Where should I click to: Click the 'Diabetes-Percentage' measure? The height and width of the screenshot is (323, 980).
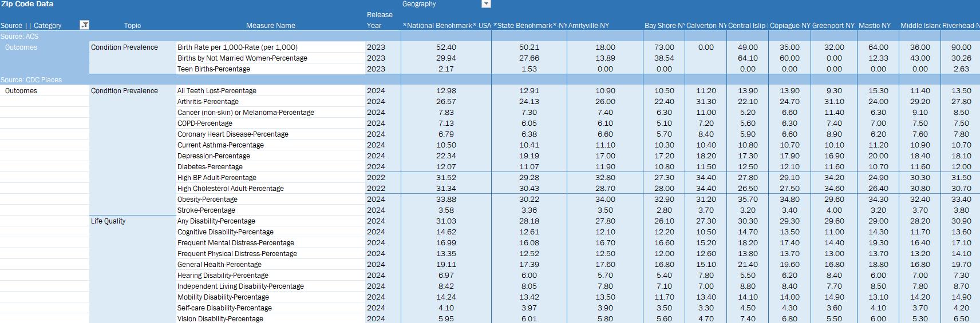210,167
